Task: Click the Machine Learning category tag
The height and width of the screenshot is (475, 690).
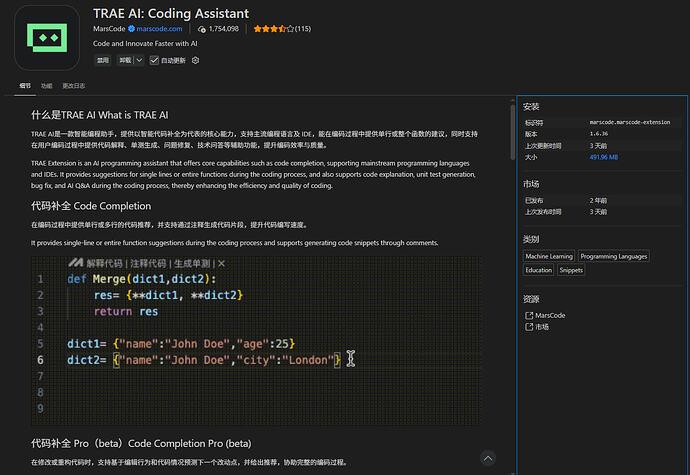Action: tap(549, 256)
